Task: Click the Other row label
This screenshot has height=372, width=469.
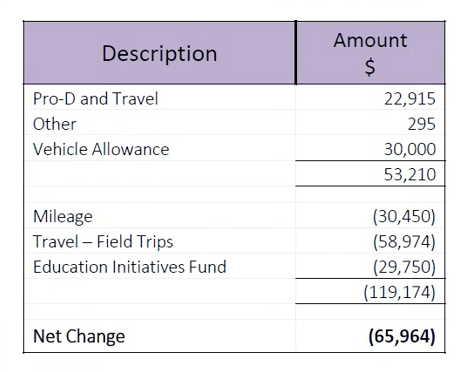Action: point(55,124)
